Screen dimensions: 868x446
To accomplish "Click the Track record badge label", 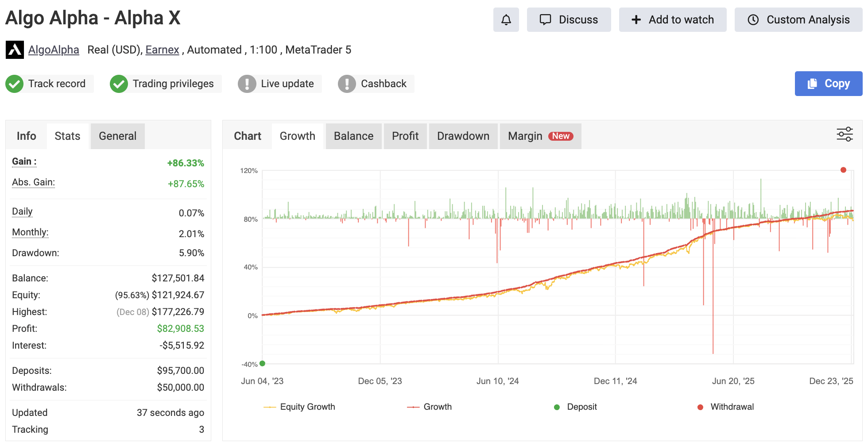I will pyautogui.click(x=57, y=84).
